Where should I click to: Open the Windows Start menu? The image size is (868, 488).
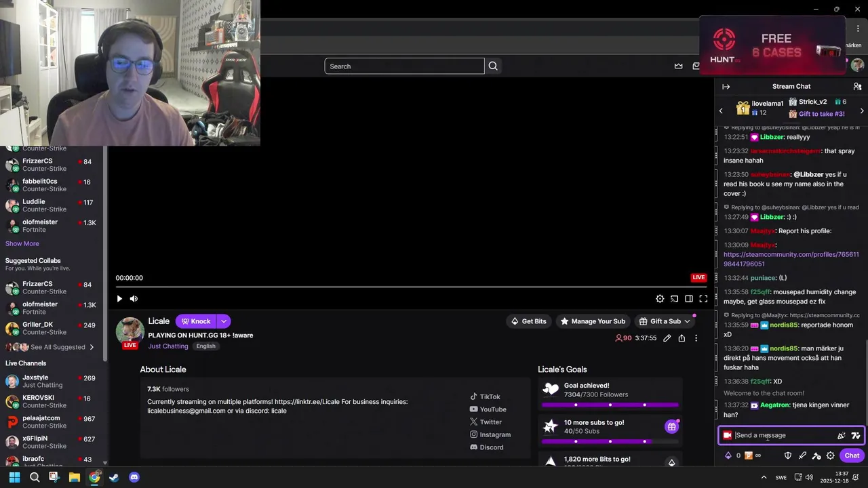pyautogui.click(x=14, y=477)
